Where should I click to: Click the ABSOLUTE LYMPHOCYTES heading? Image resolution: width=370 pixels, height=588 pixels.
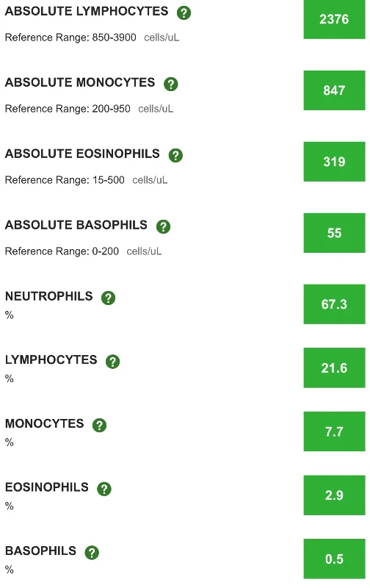click(x=87, y=11)
